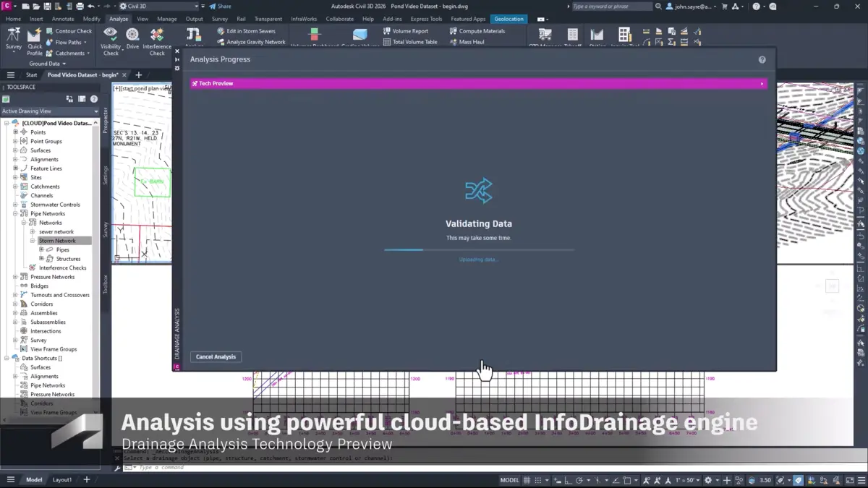Click the search magnifier icon
This screenshot has width=868, height=488.
[658, 7]
